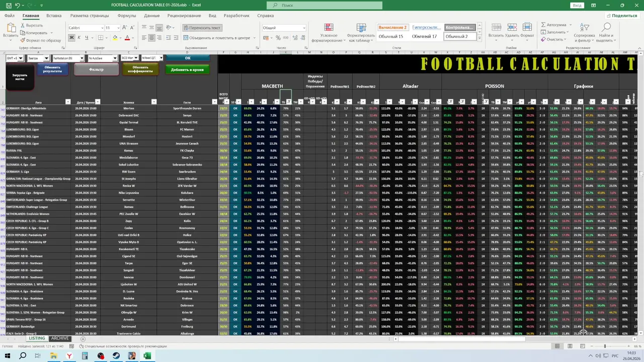Toggle underline (Ч) formatting
The image size is (644, 362).
(x=87, y=38)
